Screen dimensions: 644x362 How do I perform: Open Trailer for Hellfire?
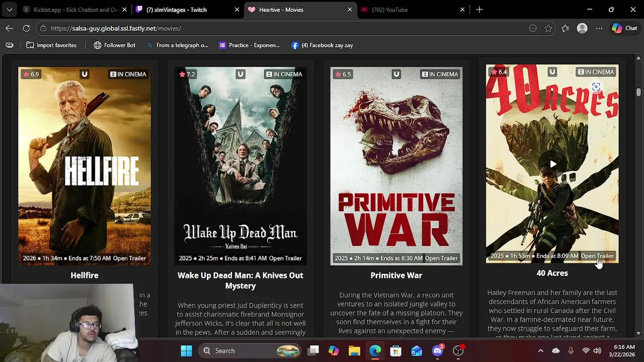point(129,258)
